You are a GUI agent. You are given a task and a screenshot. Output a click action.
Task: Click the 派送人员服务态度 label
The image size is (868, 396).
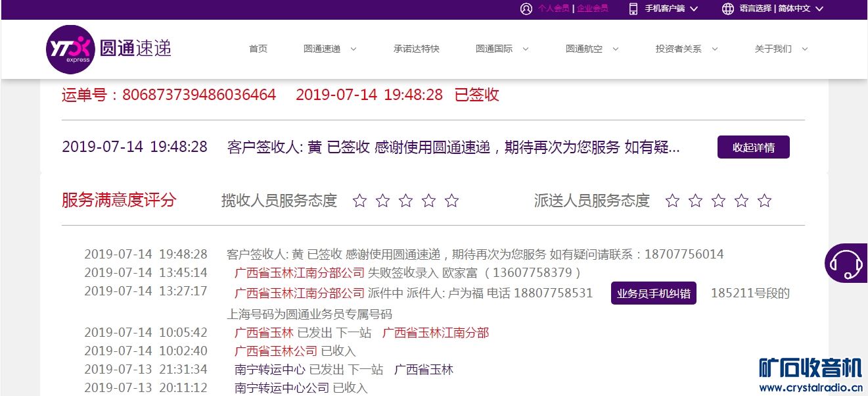point(592,201)
